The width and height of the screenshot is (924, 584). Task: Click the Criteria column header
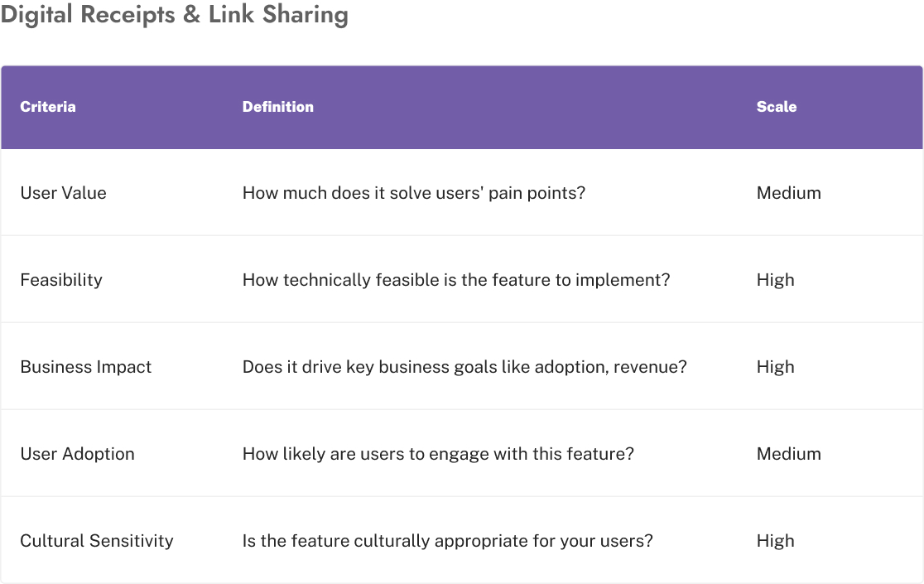pyautogui.click(x=48, y=107)
